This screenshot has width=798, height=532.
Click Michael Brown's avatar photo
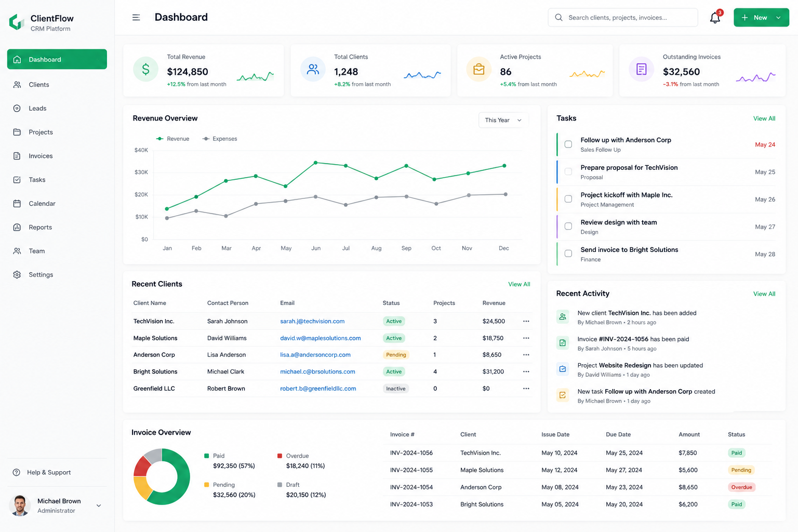pyautogui.click(x=20, y=506)
